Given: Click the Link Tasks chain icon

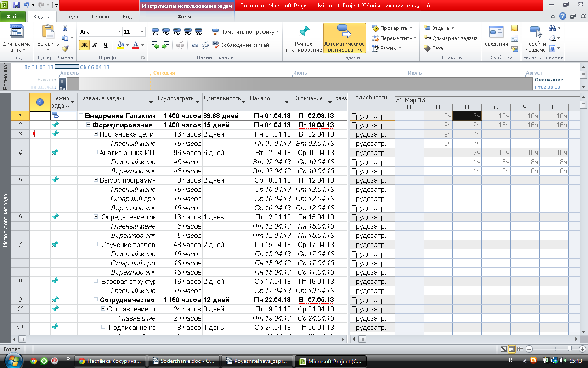Looking at the screenshot, I should (x=195, y=45).
